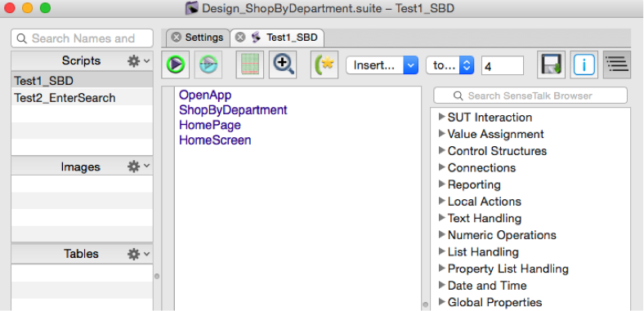Close the Settings tab
Viewport: 644px width, 311px height.
pos(177,38)
